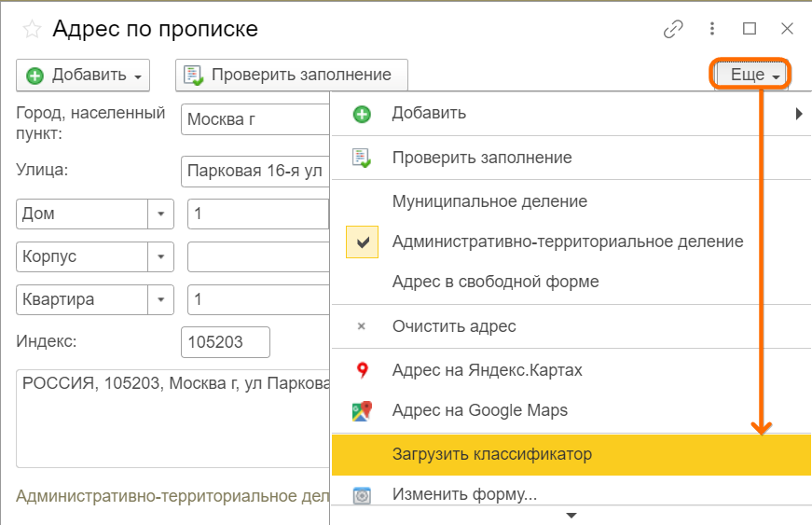
Task: Click the Еще button
Action: [x=752, y=75]
